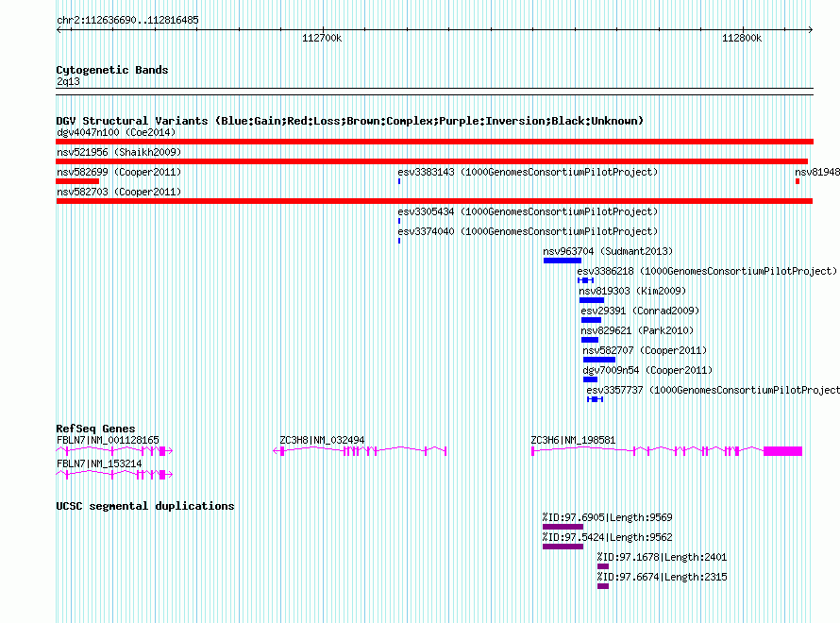Click the dgv7009n54 (Cooper2011) label

pos(647,370)
